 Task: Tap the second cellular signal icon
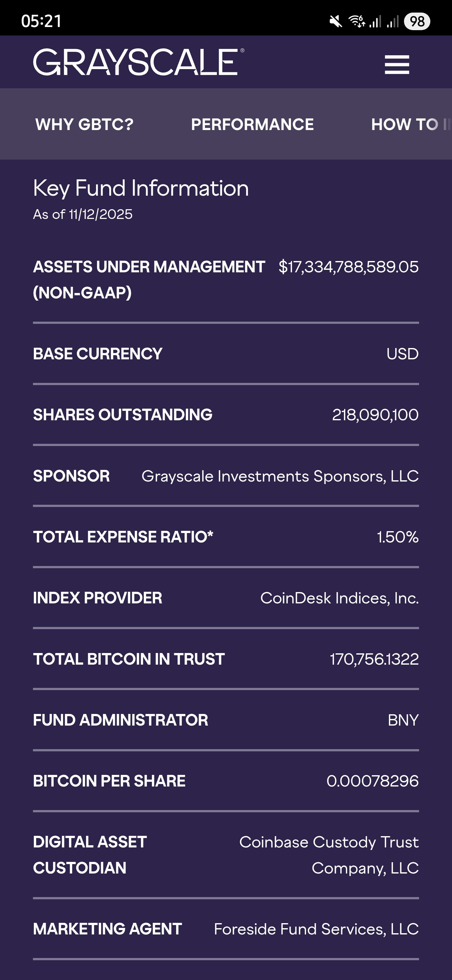(x=393, y=21)
